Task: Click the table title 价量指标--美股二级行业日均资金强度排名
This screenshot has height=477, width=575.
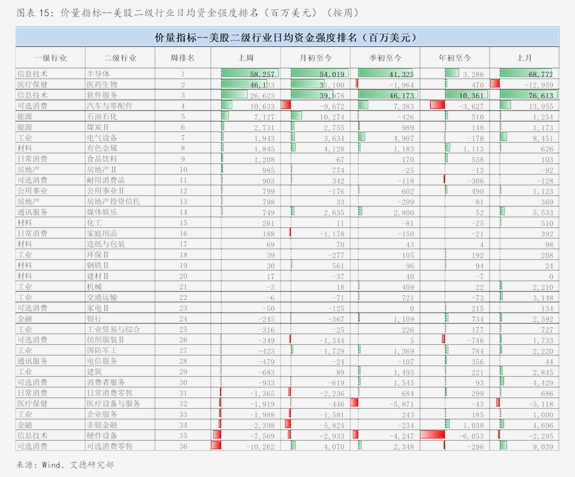Action: 287,37
